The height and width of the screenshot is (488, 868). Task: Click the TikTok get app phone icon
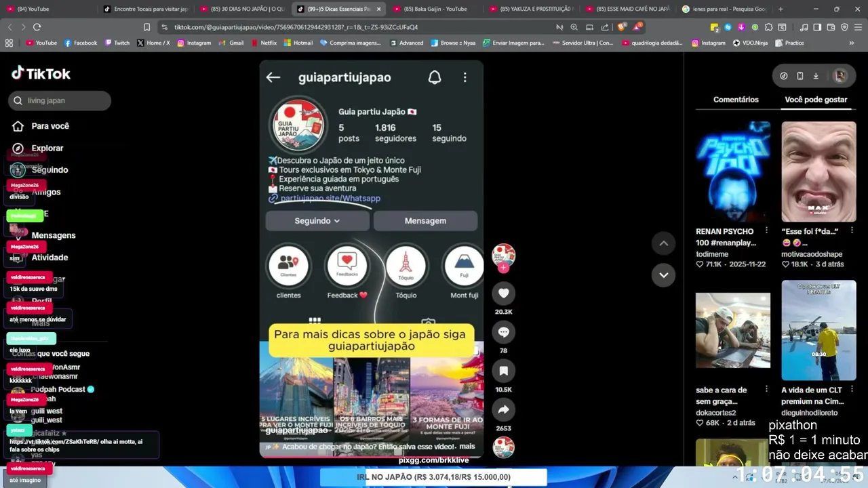click(800, 76)
